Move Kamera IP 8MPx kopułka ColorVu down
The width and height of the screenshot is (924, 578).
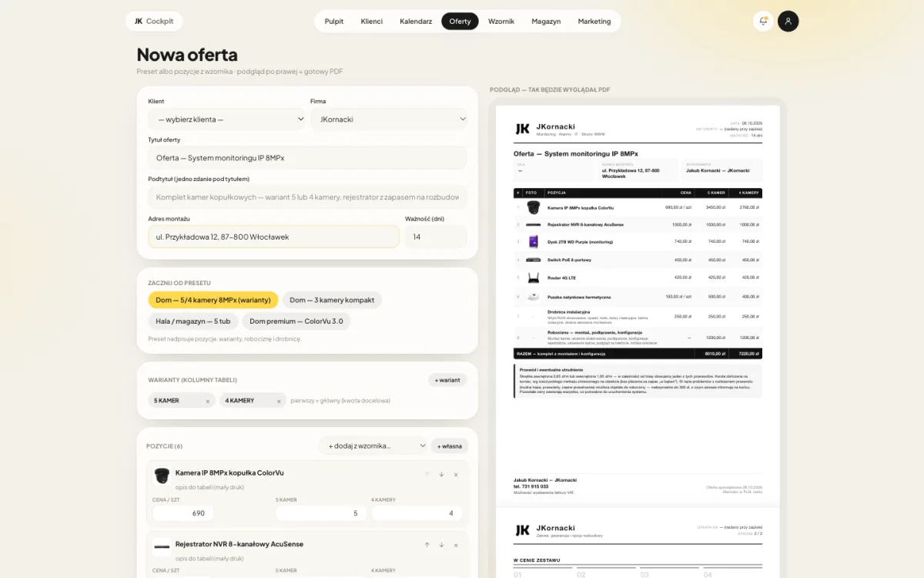tap(441, 474)
